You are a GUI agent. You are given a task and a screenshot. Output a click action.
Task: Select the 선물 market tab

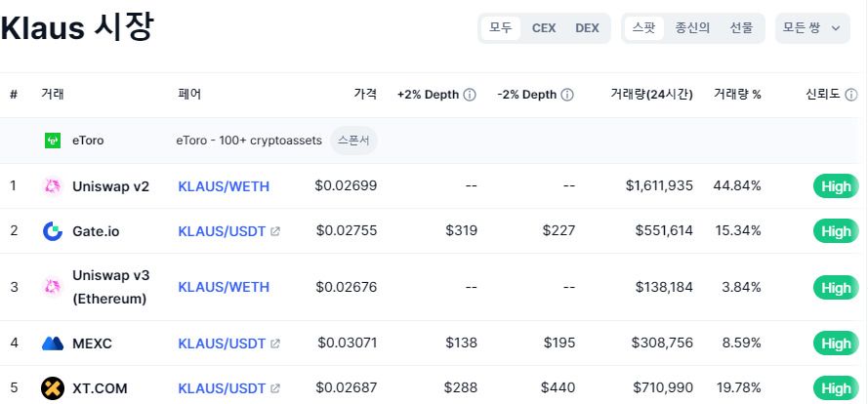tap(741, 28)
